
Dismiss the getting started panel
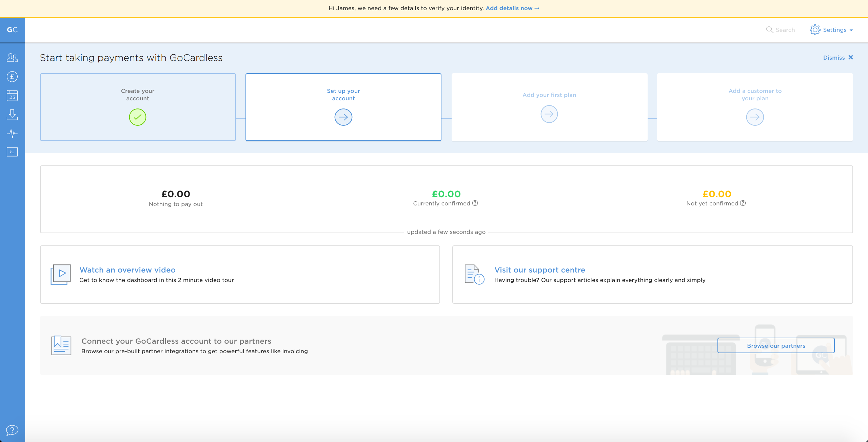[838, 58]
